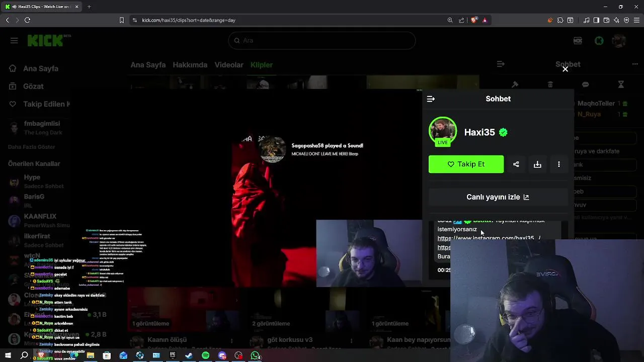Close the clip popup with the X icon

(x=565, y=69)
